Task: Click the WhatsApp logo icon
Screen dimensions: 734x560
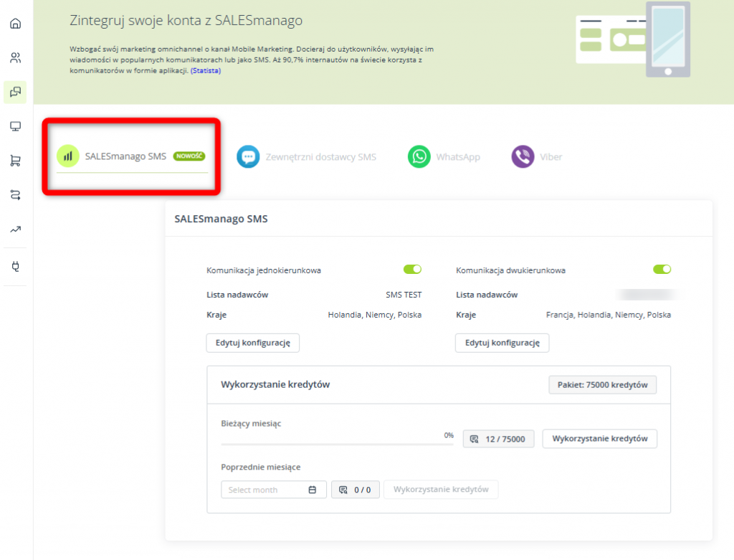Action: 419,156
